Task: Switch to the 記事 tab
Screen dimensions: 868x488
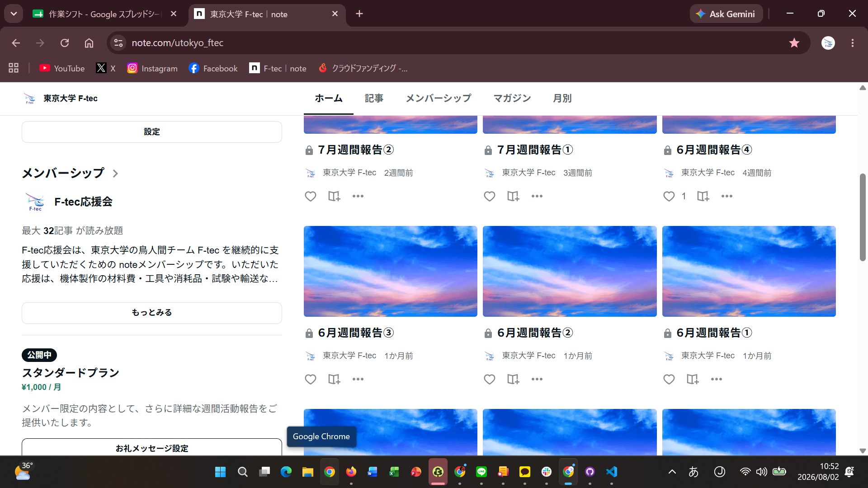Action: (374, 99)
